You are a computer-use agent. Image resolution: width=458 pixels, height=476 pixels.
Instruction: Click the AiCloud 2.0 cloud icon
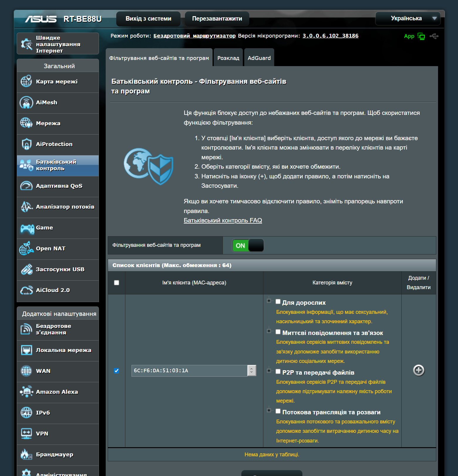coord(26,290)
